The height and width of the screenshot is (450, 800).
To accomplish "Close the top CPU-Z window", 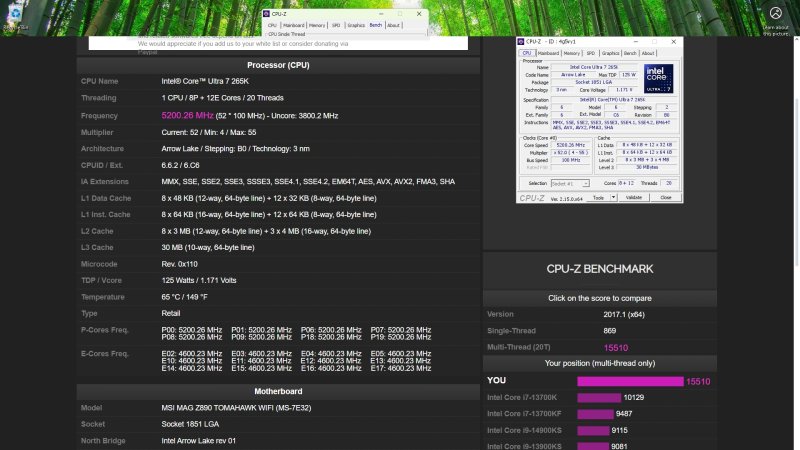I will pos(419,14).
